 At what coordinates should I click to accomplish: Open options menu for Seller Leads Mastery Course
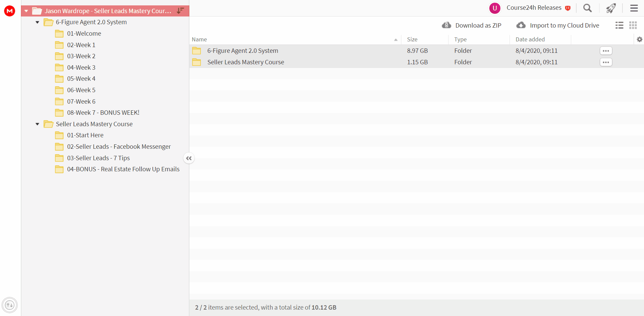[x=606, y=62]
